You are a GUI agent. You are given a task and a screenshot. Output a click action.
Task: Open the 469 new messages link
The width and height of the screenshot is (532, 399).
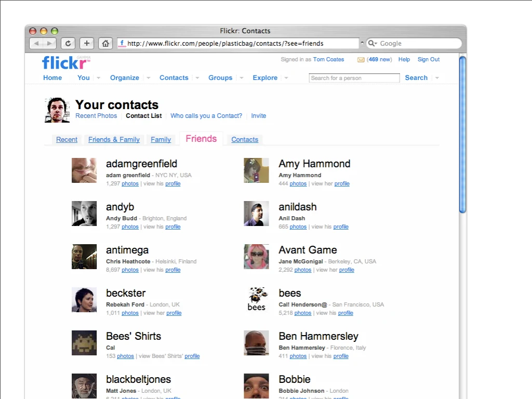point(379,59)
